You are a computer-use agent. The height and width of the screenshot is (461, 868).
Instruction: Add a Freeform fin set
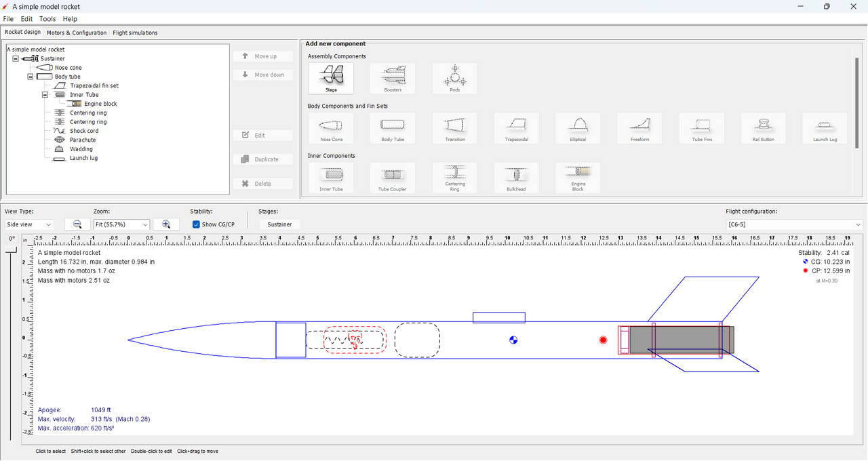pos(639,128)
